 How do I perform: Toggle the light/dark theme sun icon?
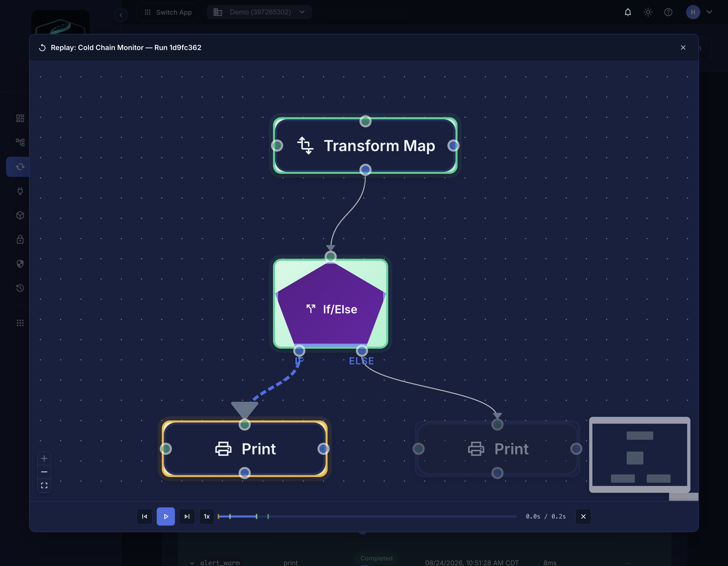648,12
